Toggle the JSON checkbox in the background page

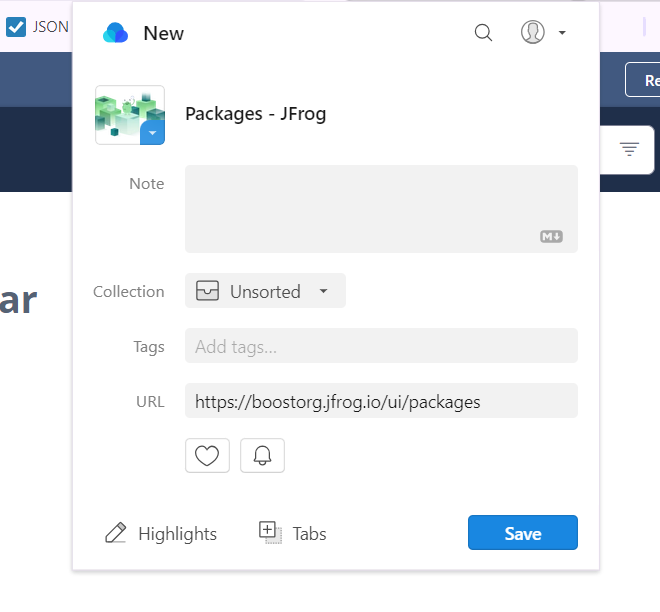click(x=16, y=27)
